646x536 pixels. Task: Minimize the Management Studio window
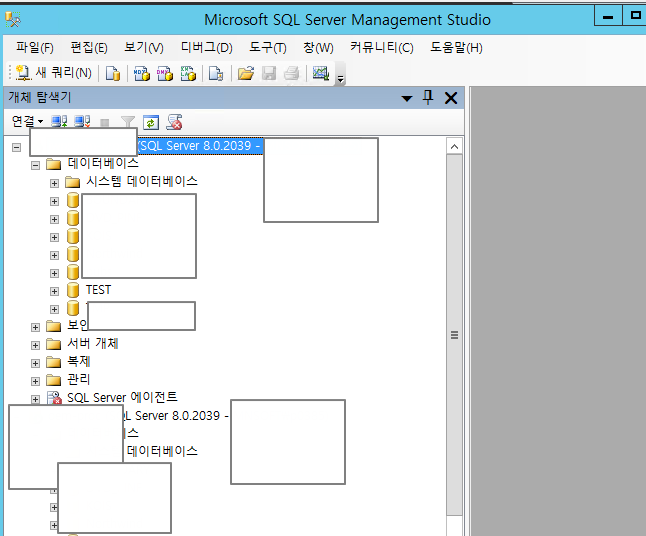tap(608, 16)
